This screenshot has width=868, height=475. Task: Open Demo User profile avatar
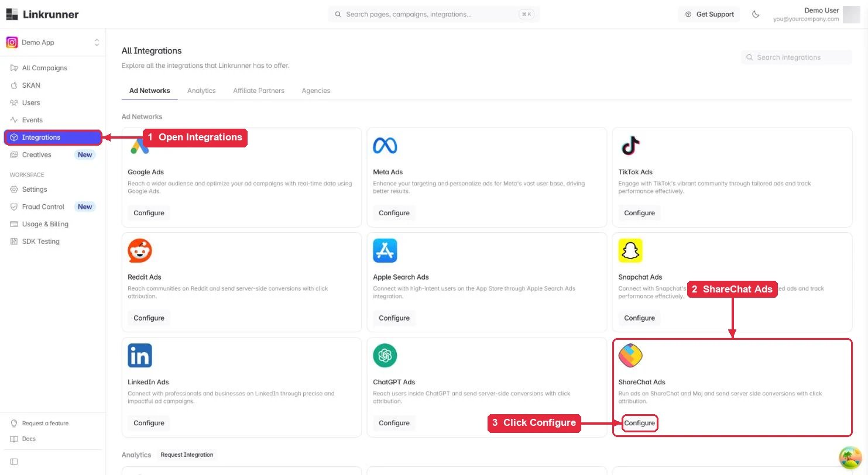coord(851,14)
